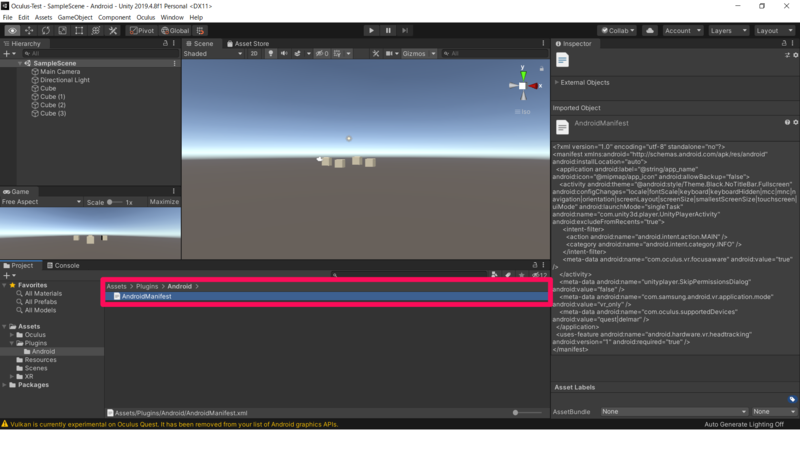Viewport: 800px width, 472px height.
Task: Open the Layers dropdown
Action: (729, 31)
